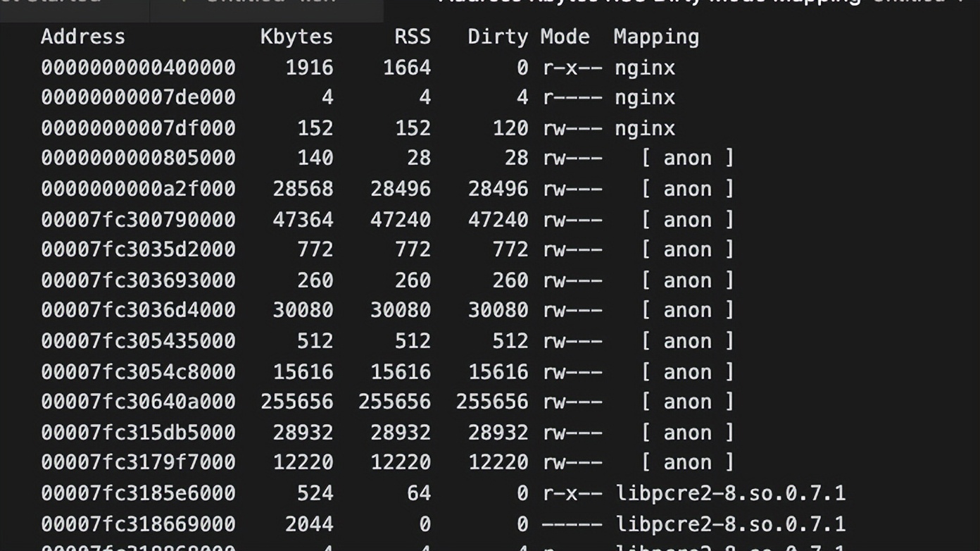
Task: Click the Dirty column header
Action: (x=498, y=37)
